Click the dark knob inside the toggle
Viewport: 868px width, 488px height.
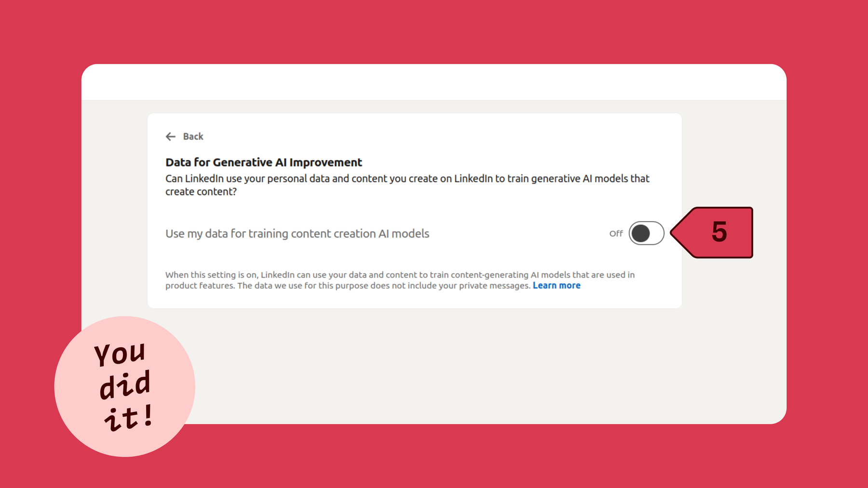tap(640, 233)
